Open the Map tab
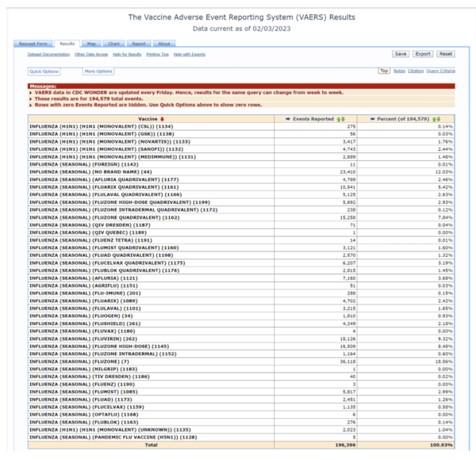The width and height of the screenshot is (476, 460). point(91,44)
